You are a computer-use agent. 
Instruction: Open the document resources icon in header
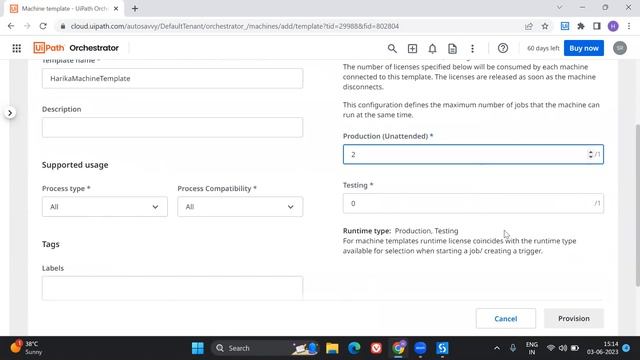452,49
